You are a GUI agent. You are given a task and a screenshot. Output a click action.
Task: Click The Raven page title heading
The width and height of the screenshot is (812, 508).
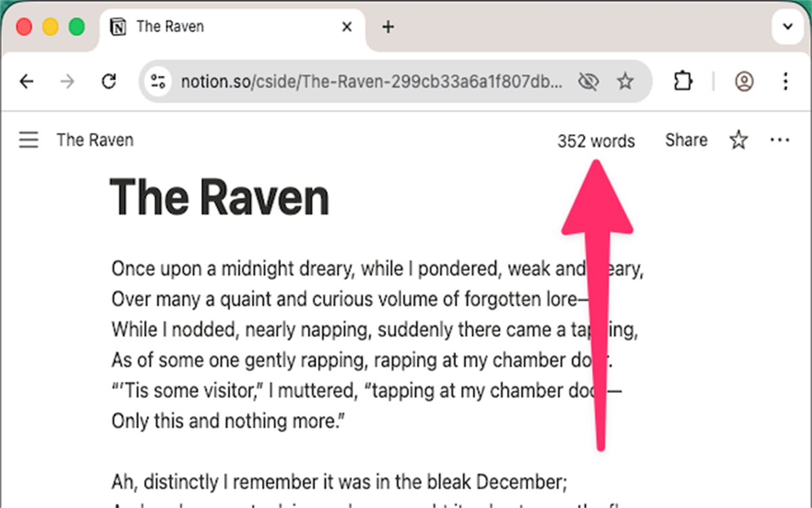220,197
